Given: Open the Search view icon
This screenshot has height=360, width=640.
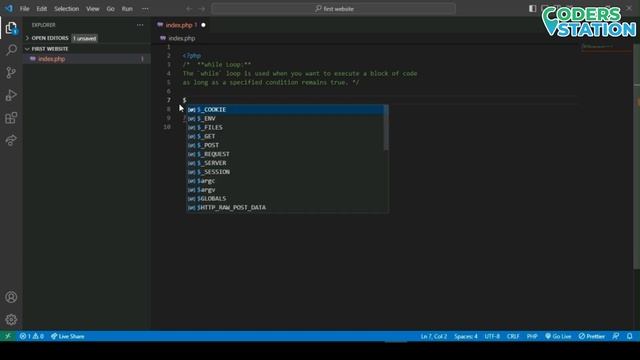Looking at the screenshot, I should [11, 50].
